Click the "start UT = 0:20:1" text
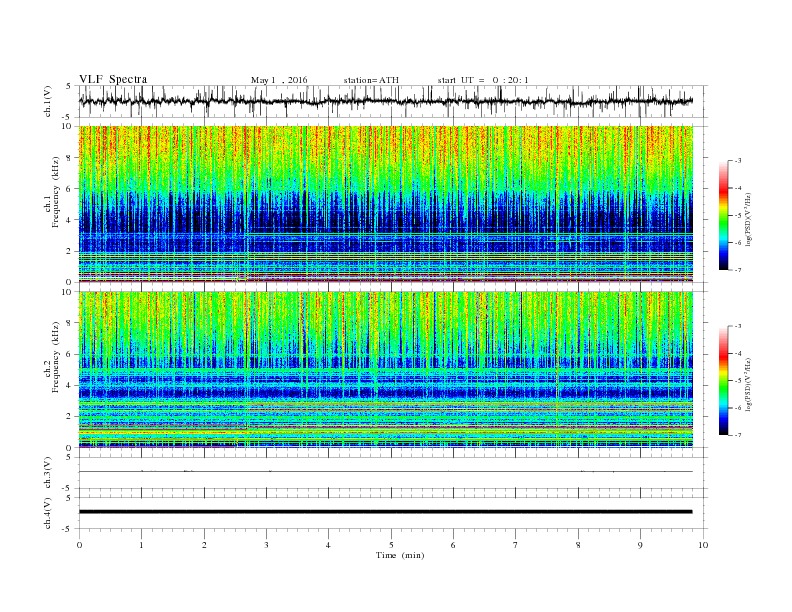Image resolution: width=792 pixels, height=612 pixels. pyautogui.click(x=483, y=80)
